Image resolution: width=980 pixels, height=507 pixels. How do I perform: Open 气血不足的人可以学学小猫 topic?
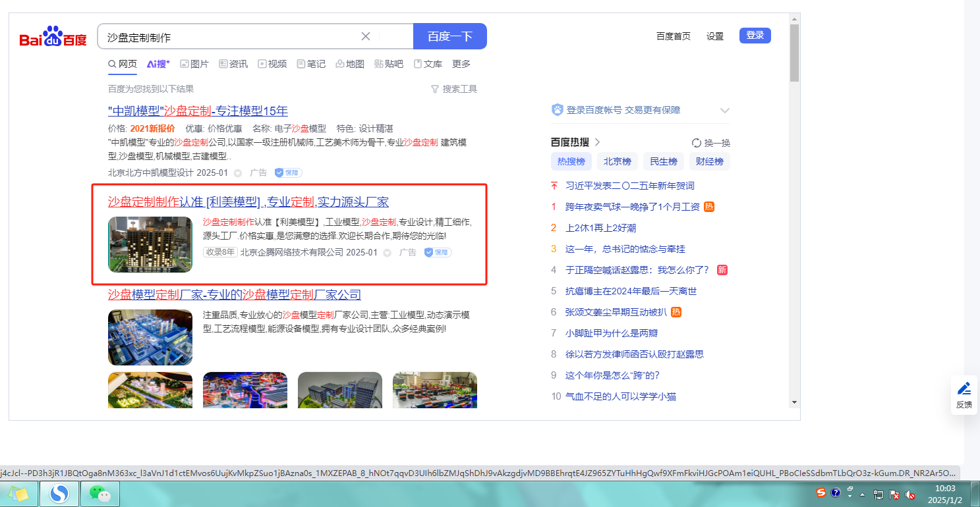pos(621,396)
